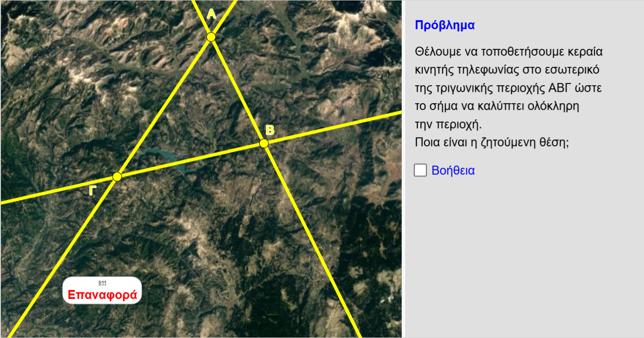Screen dimensions: 644x338
Task: Enable the Βοήθεια checkbox
Action: point(420,170)
